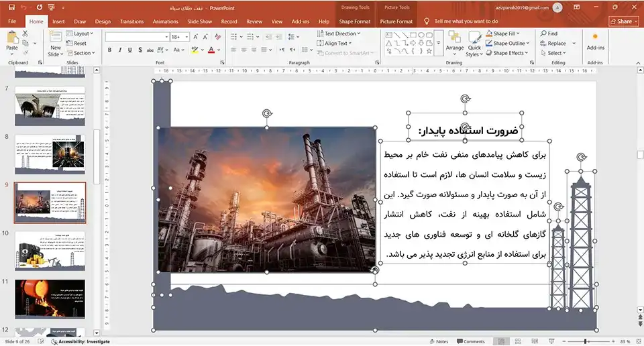Screen dimensions: 644x346
Task: Click the zoom slider in status bar
Action: pyautogui.click(x=588, y=341)
